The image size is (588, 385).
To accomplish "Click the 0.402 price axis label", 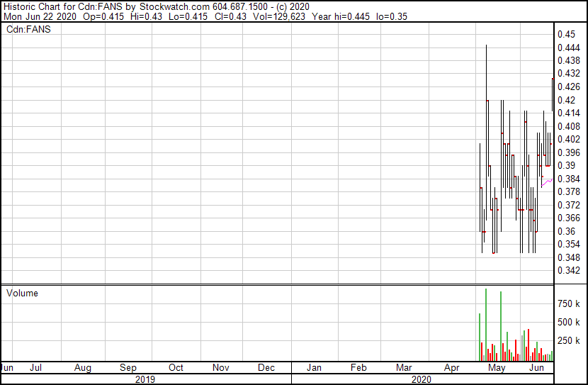I will (569, 139).
